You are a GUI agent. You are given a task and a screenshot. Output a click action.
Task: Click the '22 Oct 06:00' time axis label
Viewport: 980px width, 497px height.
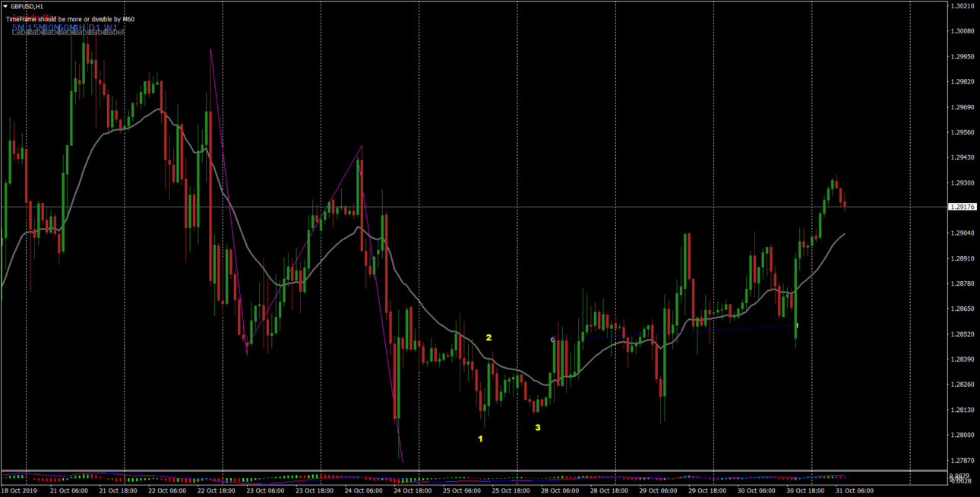[x=167, y=491]
